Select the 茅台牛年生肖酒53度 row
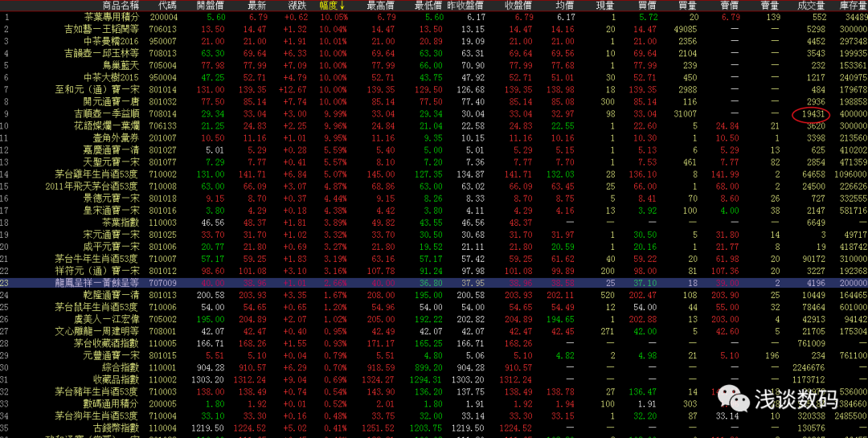Viewport: 868px width, 438px height. 434,259
